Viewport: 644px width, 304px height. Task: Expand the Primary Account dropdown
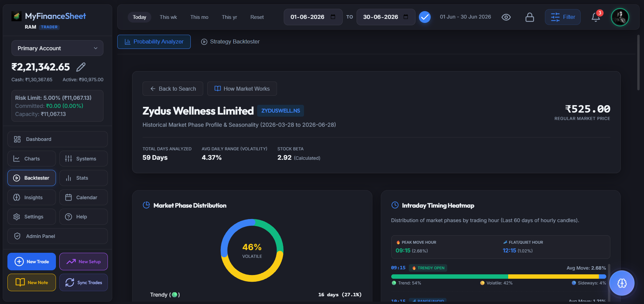pos(57,48)
